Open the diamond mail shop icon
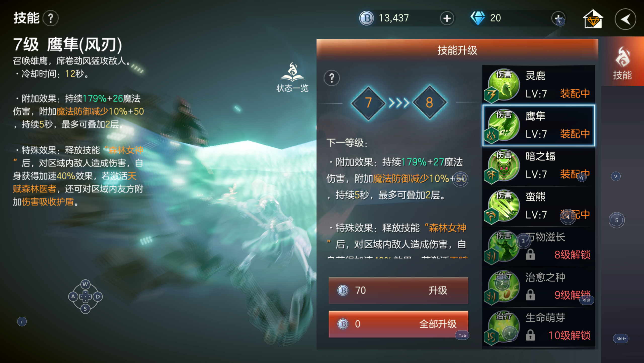This screenshot has width=644, height=363. pyautogui.click(x=593, y=19)
